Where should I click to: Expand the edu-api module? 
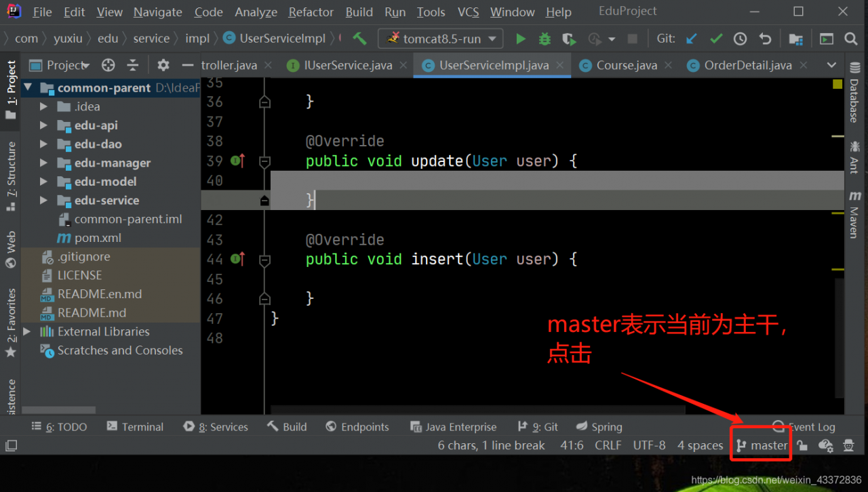[44, 125]
